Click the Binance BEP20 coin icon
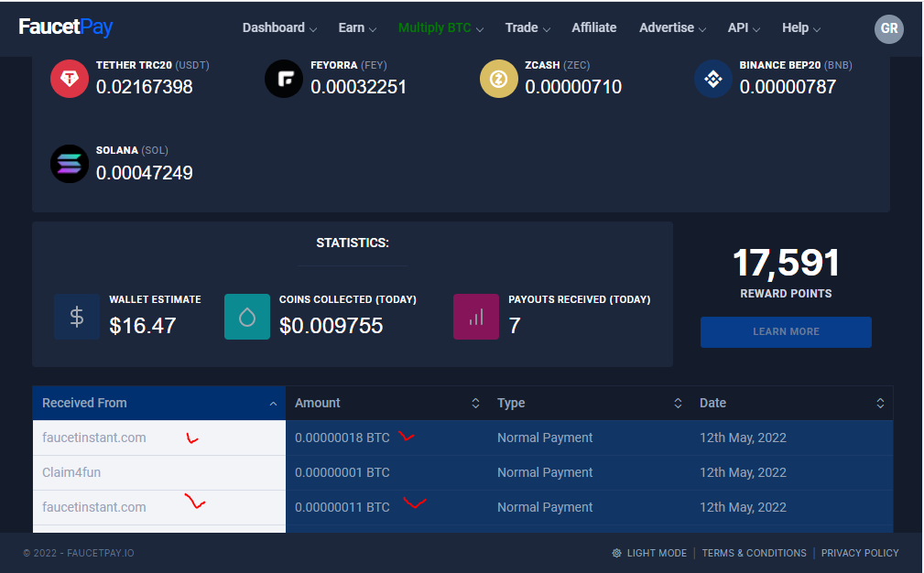 (713, 79)
